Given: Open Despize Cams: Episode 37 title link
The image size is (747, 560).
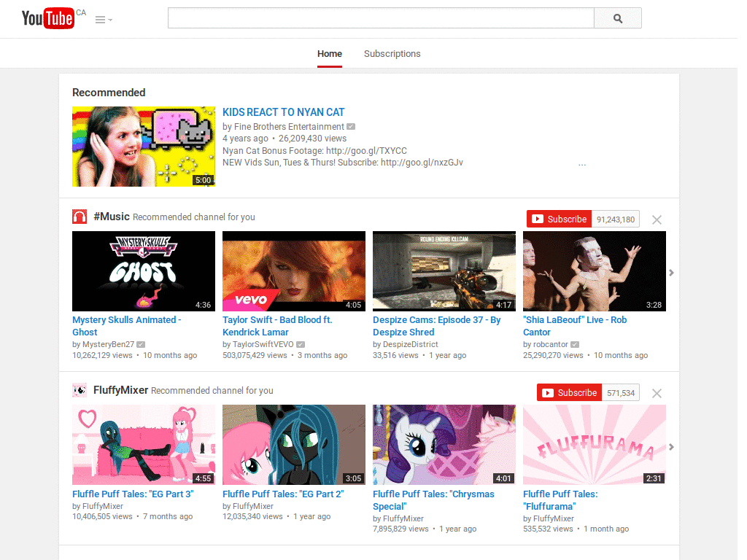Looking at the screenshot, I should point(437,326).
